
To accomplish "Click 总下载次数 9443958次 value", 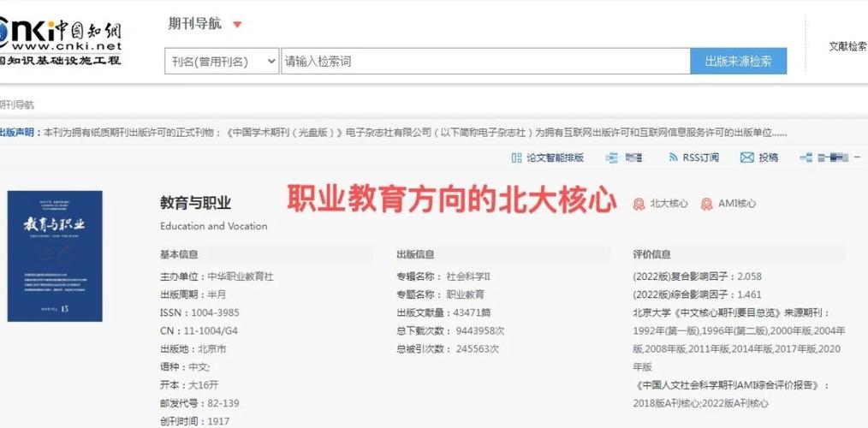I will [x=480, y=331].
